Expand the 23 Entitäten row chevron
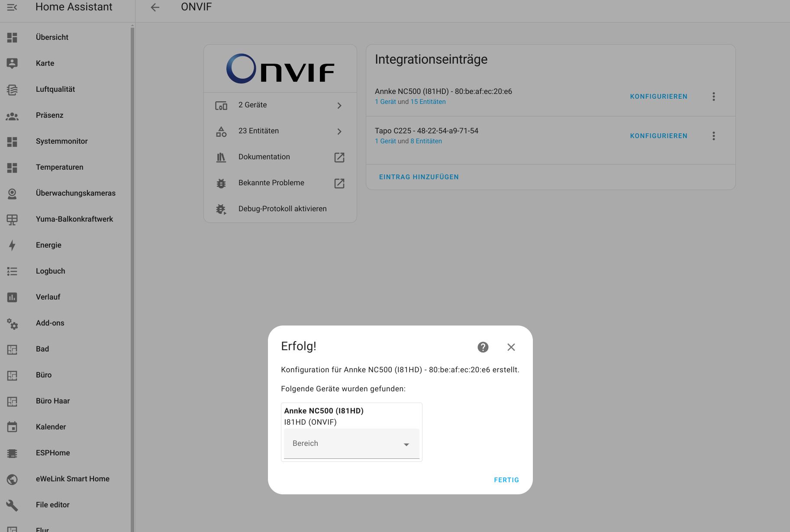This screenshot has height=532, width=790. (x=339, y=131)
